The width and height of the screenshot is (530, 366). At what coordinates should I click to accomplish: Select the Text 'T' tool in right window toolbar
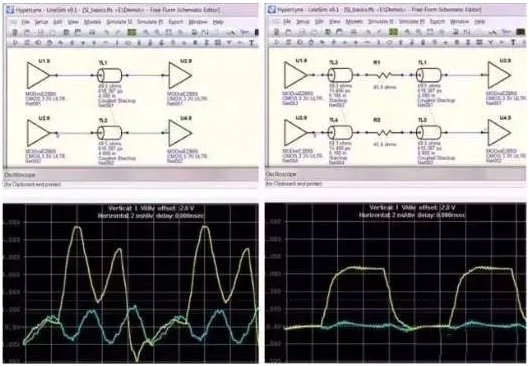tap(513, 42)
